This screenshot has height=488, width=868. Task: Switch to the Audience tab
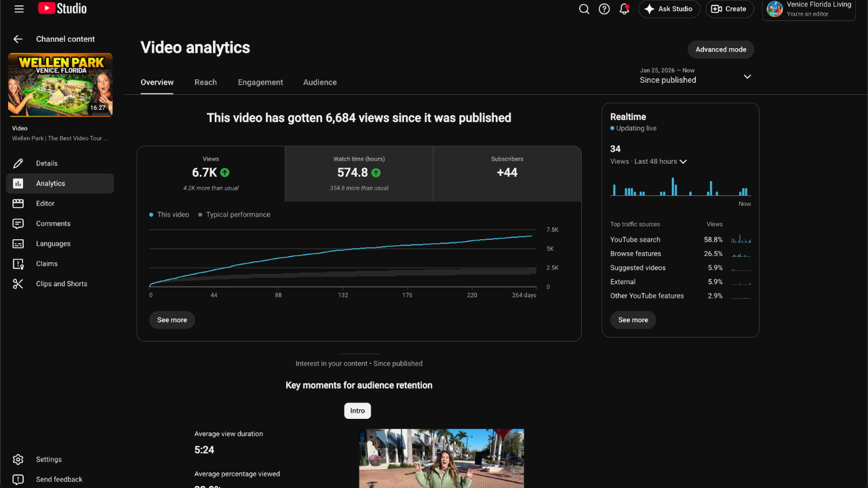[x=320, y=82]
